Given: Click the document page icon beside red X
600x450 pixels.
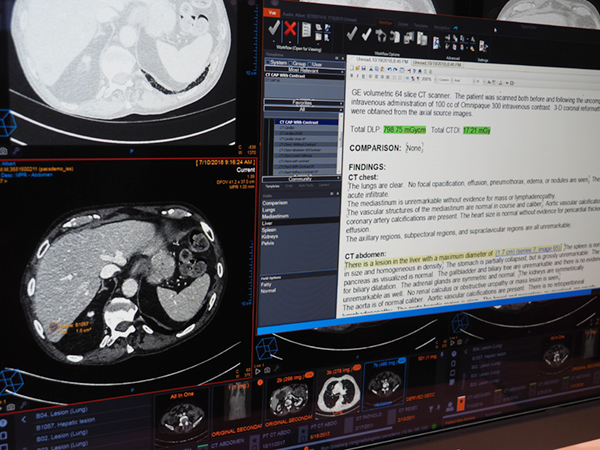Looking at the screenshot, I should pyautogui.click(x=306, y=31).
